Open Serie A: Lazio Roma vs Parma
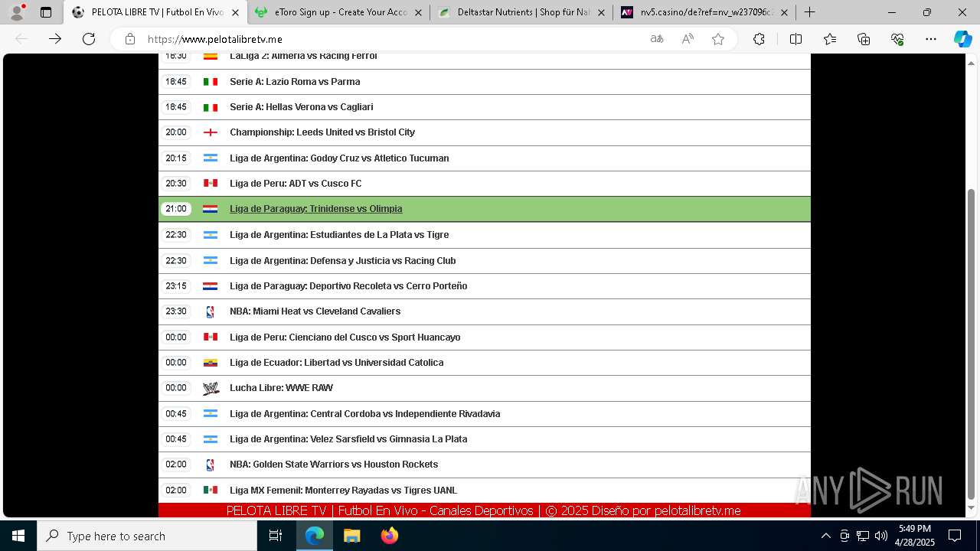 click(295, 81)
